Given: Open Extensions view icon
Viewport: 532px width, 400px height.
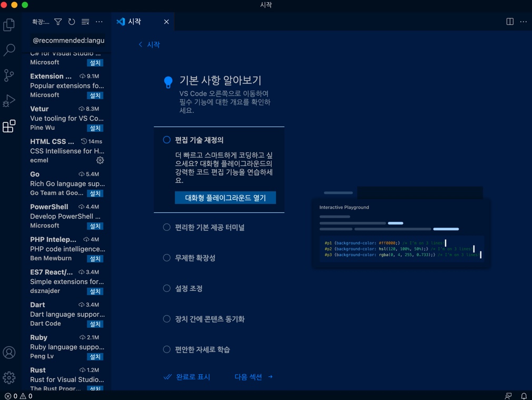Looking at the screenshot, I should coord(9,126).
